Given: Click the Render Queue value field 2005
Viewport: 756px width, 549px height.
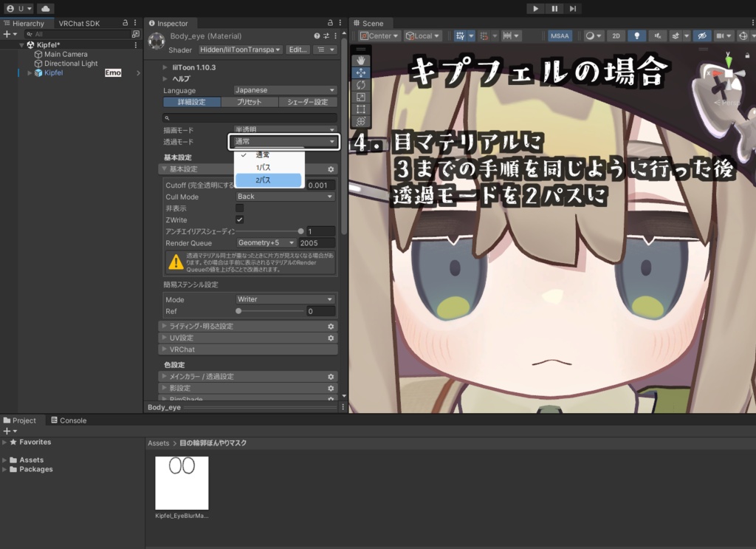Looking at the screenshot, I should tap(316, 242).
